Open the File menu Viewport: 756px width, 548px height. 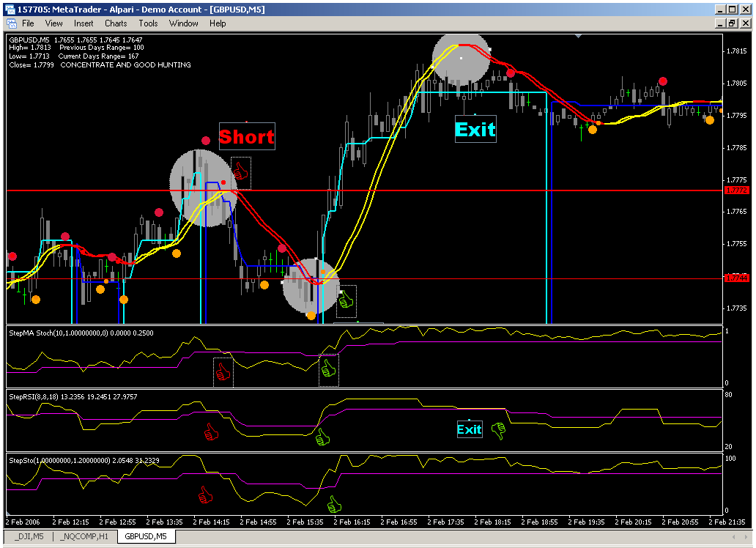tap(28, 23)
